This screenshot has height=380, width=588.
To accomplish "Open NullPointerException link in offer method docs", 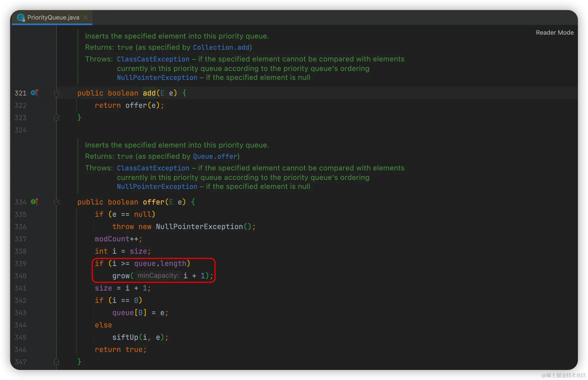I will pos(157,187).
